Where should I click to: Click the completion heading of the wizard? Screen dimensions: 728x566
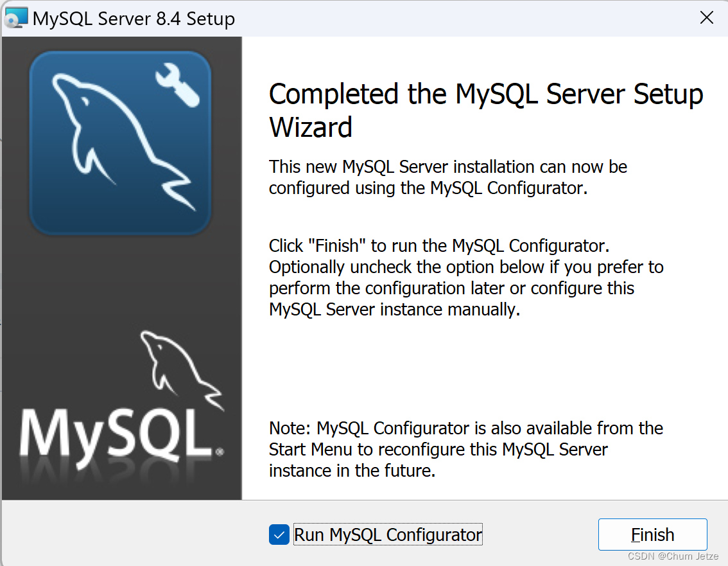(486, 110)
